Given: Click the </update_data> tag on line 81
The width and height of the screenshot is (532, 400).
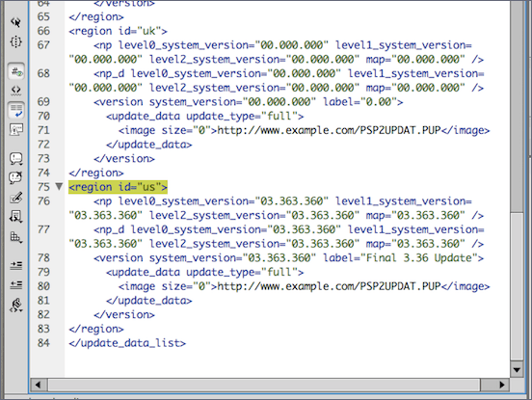Looking at the screenshot, I should click(x=149, y=301).
